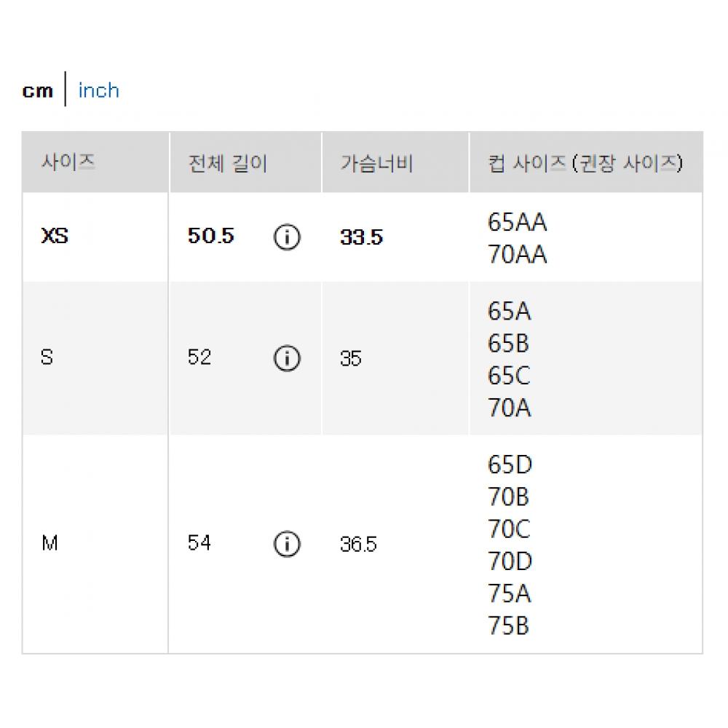
Task: Click the 36.5 chest width value
Action: 358,545
